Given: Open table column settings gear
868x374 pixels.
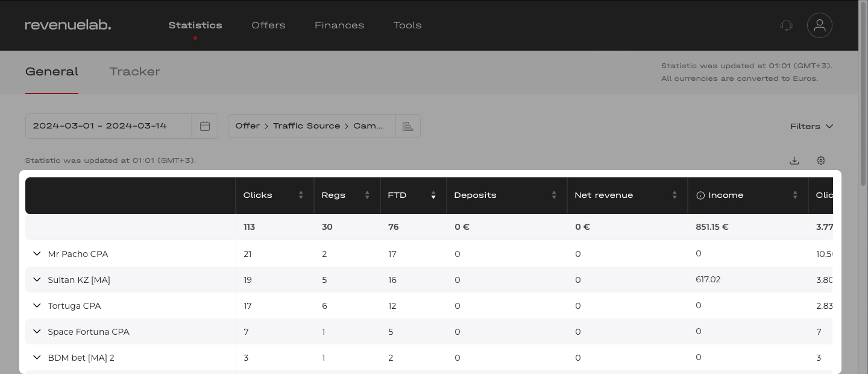Looking at the screenshot, I should click(x=821, y=160).
